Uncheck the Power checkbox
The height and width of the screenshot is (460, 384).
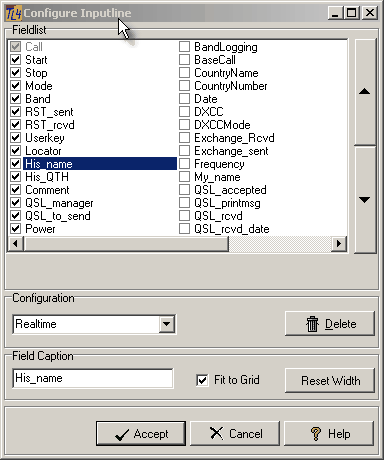(16, 229)
